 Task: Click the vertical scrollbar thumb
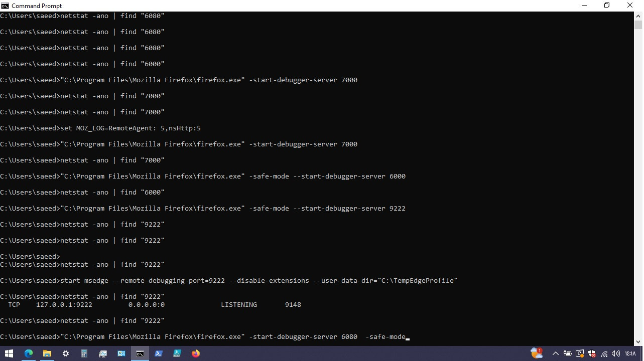click(638, 25)
